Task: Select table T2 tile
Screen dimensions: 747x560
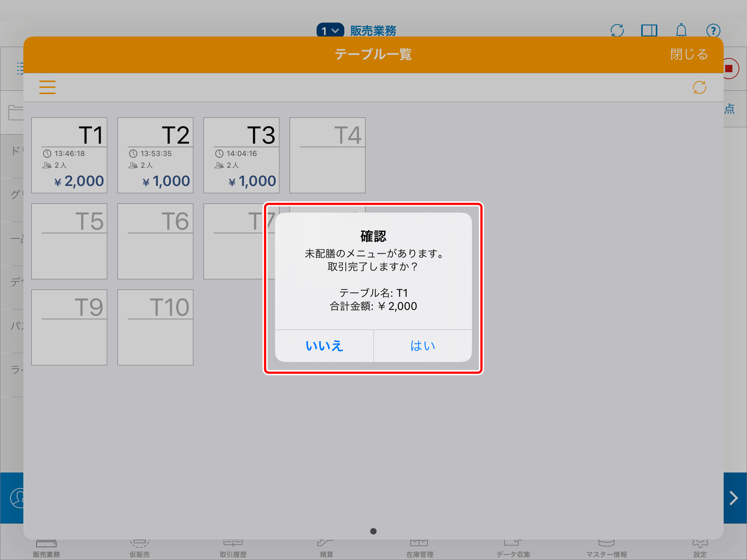Action: pos(155,155)
